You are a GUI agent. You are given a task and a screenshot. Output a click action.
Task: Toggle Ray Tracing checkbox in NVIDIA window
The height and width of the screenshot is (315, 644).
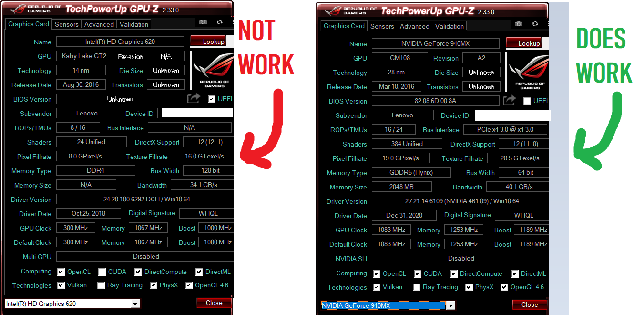pyautogui.click(x=417, y=287)
